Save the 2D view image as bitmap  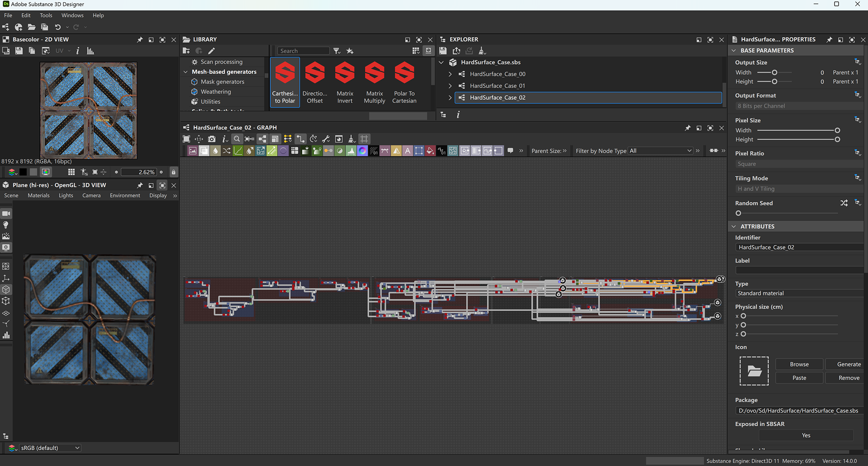tap(19, 51)
